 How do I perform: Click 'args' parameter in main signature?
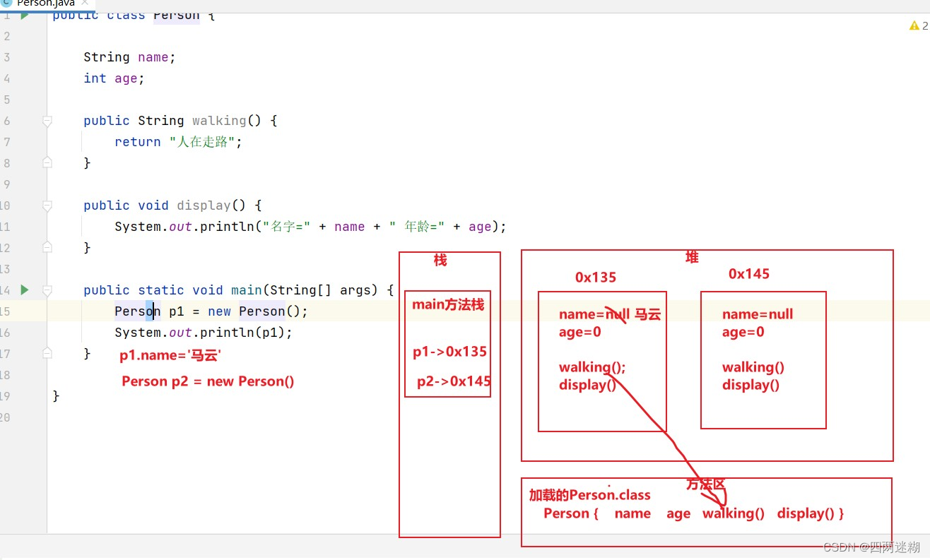(355, 290)
